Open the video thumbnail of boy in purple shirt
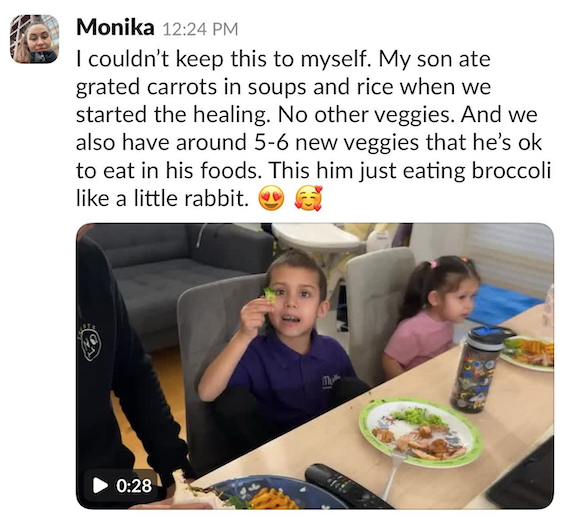 point(315,366)
